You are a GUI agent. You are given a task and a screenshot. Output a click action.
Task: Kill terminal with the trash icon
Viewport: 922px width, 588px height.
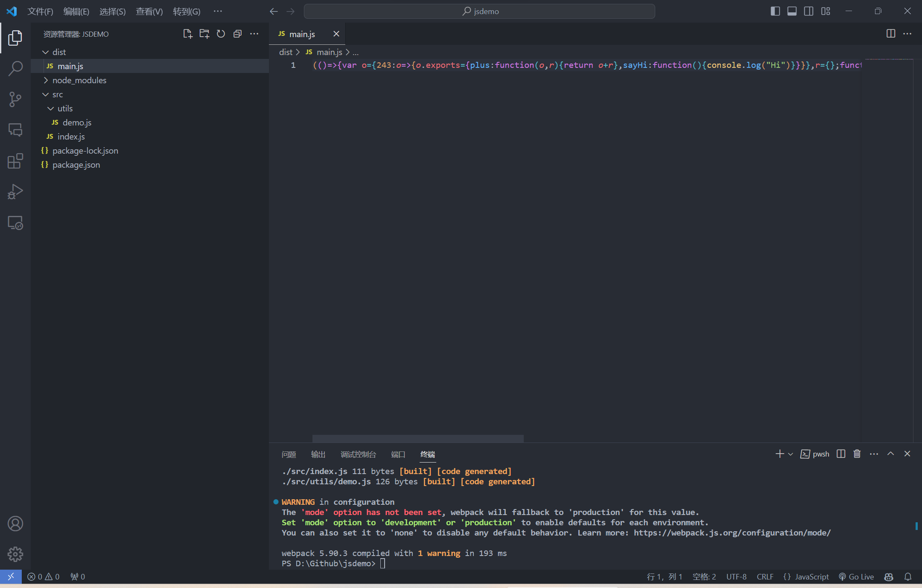(x=857, y=454)
